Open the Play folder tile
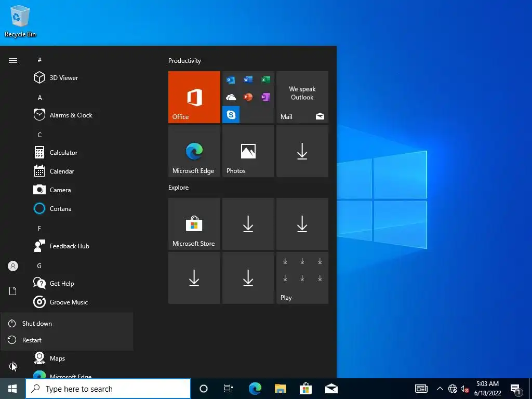532x399 pixels. coord(302,278)
